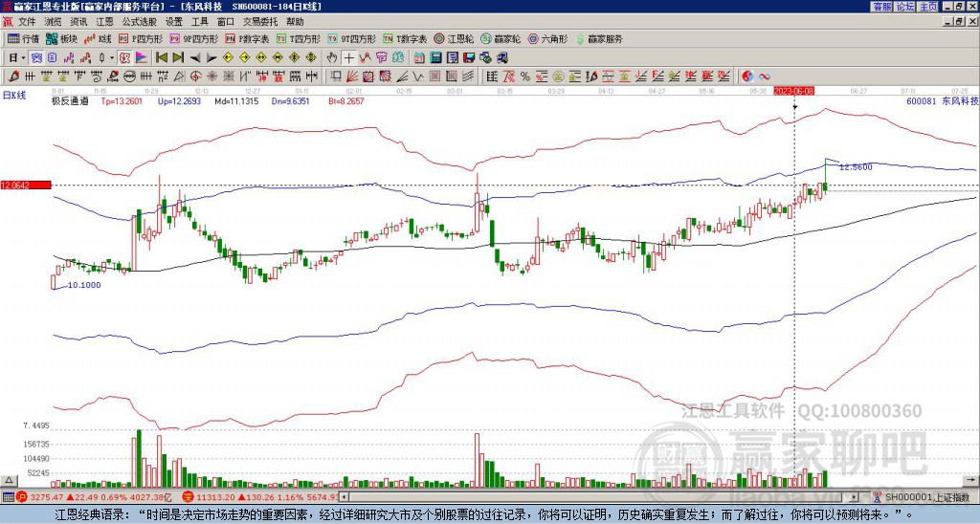This screenshot has width=980, height=524.
Task: Expand panel with triangle button at bottom-left
Action: coord(8,480)
